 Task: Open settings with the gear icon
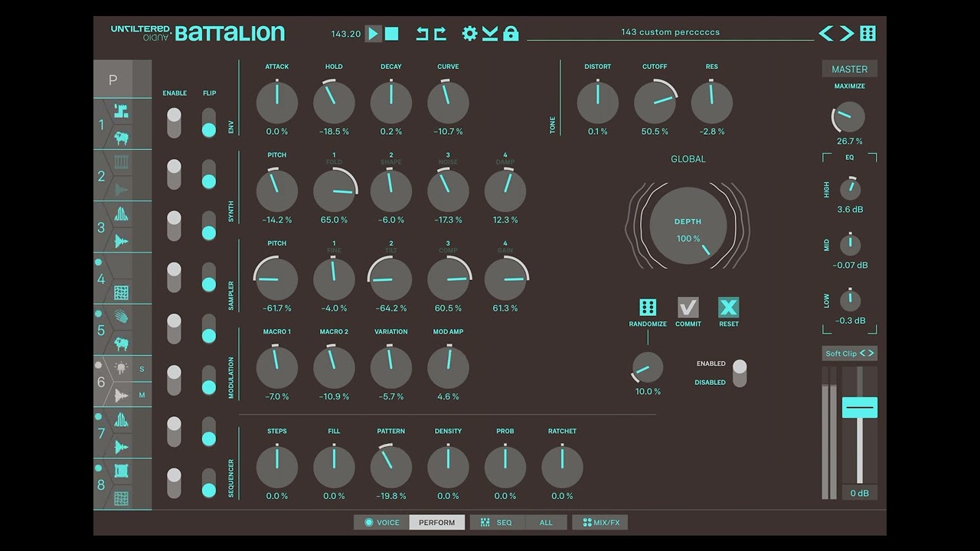tap(470, 34)
